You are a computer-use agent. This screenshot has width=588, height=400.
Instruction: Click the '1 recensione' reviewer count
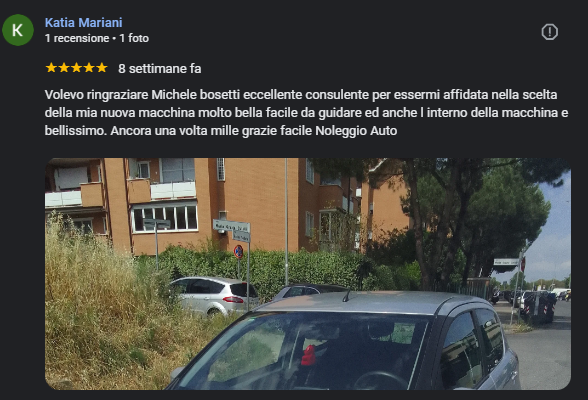pyautogui.click(x=77, y=38)
